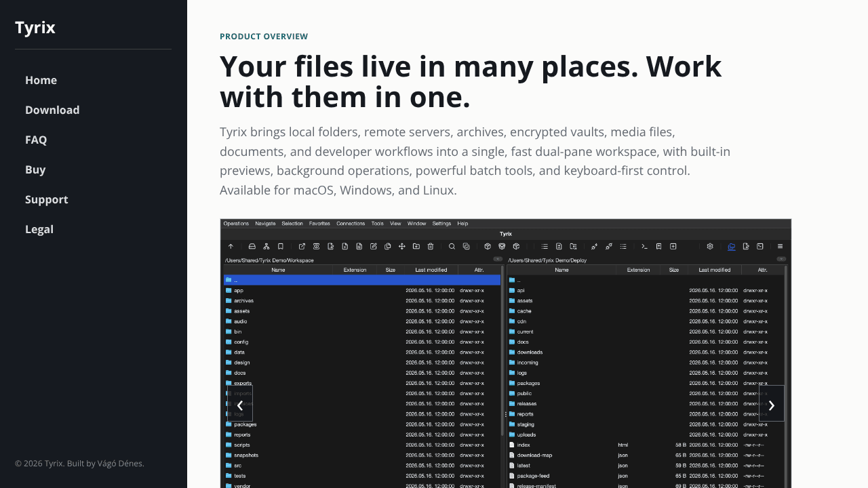
Task: Open the Deploy path dropdown pill in right pane
Action: pos(781,259)
